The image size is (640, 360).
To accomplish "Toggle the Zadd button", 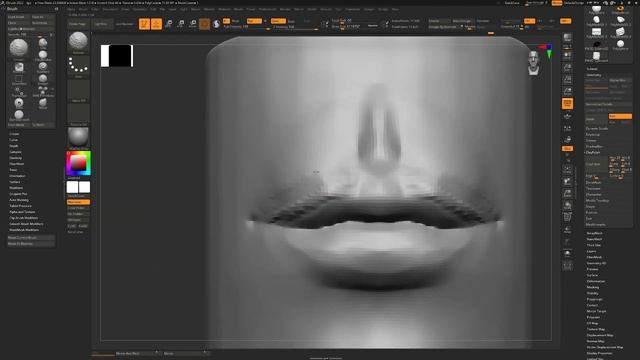I will click(278, 21).
